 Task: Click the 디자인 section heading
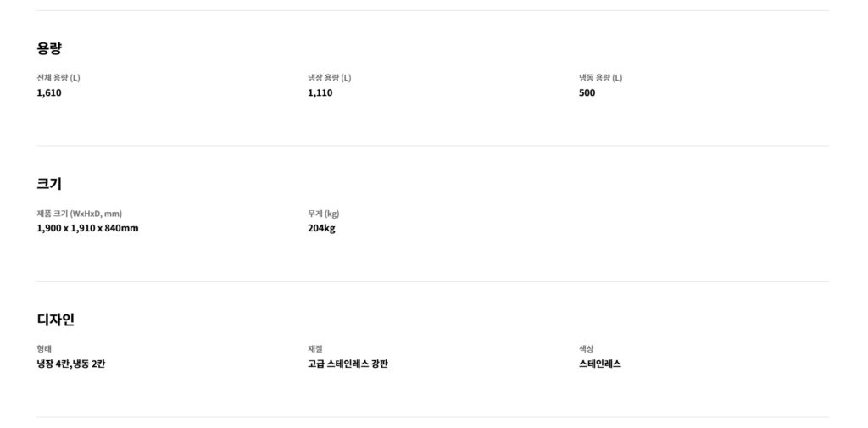[56, 320]
